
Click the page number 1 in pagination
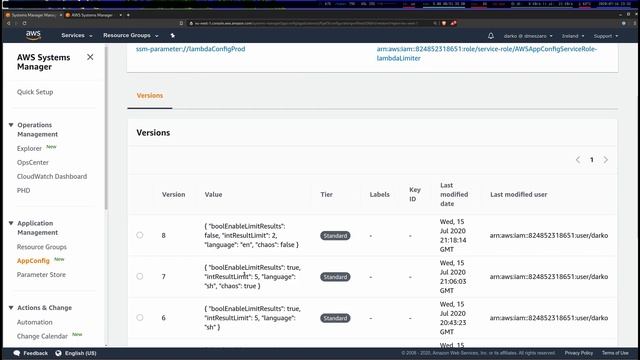(592, 160)
